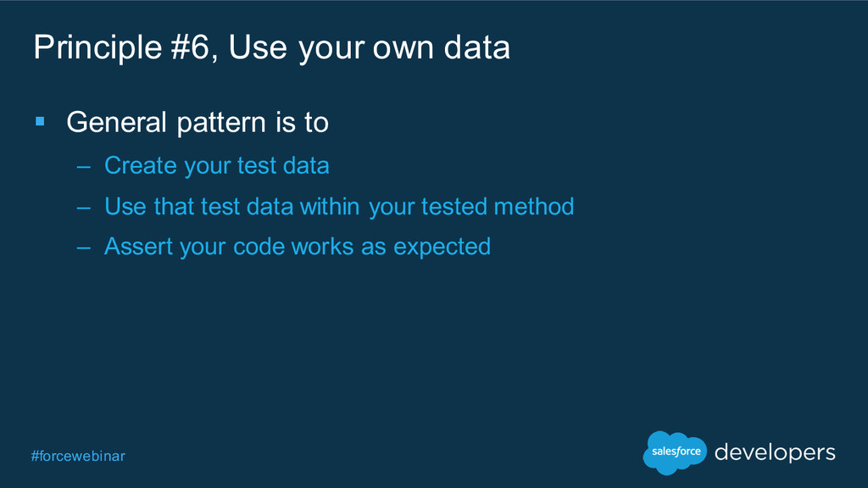This screenshot has width=868, height=488.
Task: Click the word 'data' in the title
Action: 477,47
